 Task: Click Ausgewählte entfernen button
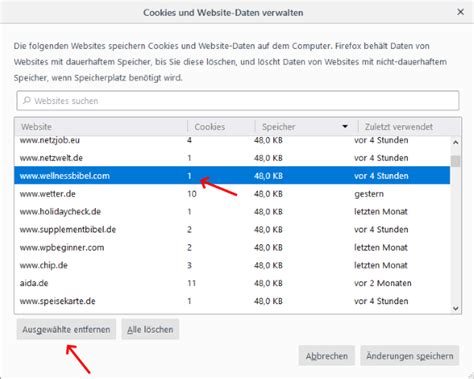tap(66, 329)
